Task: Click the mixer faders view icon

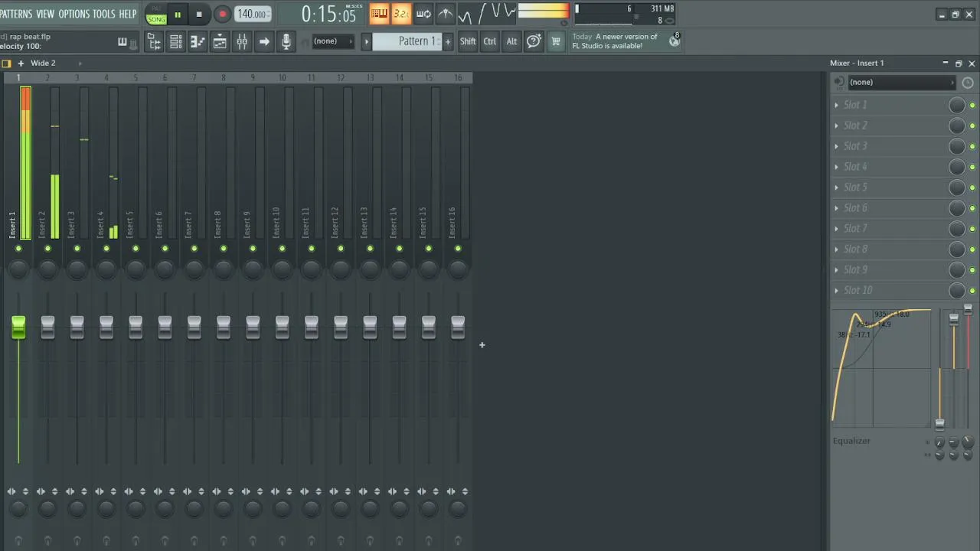Action: tap(242, 41)
